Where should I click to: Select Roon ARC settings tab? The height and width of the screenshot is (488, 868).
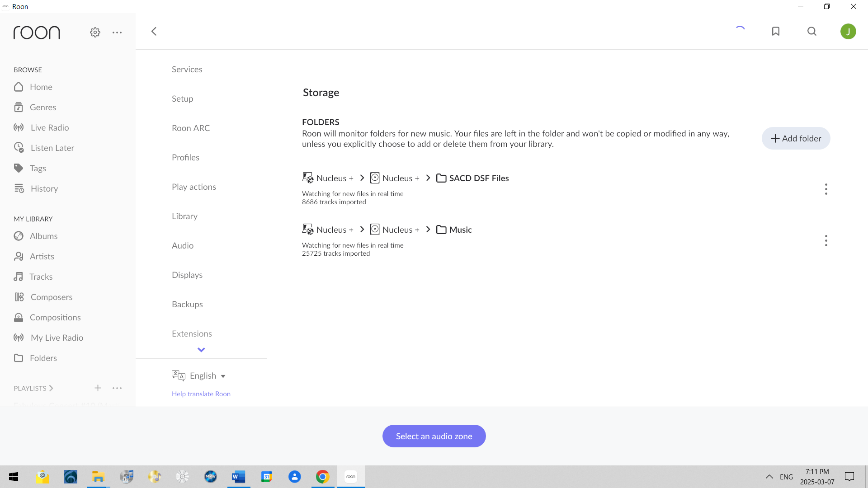click(x=191, y=128)
